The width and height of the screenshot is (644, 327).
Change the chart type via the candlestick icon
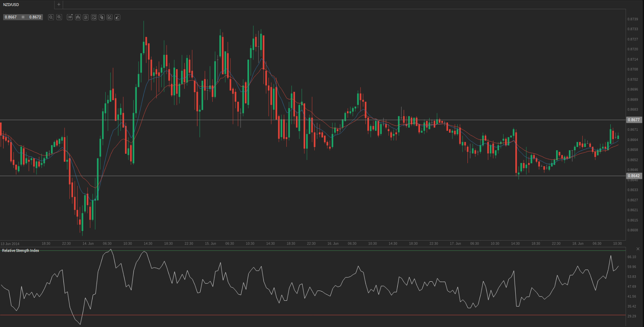[x=78, y=17]
